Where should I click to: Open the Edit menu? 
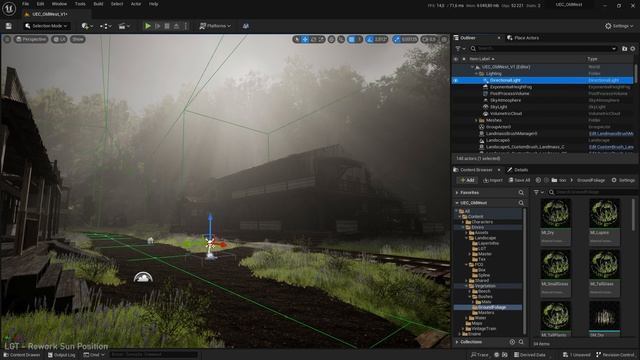[x=40, y=4]
